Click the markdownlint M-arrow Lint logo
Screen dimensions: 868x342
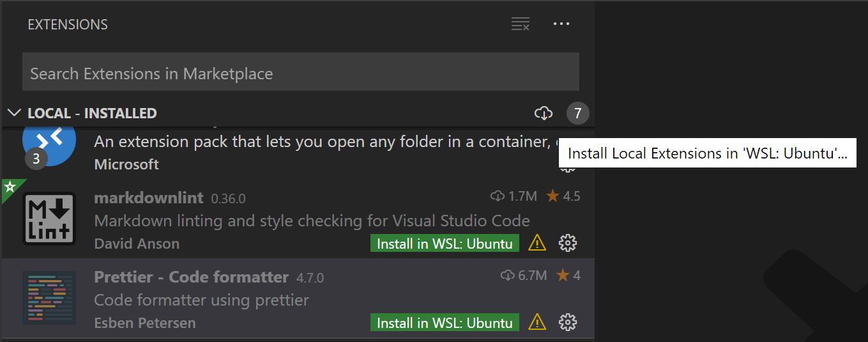point(49,219)
